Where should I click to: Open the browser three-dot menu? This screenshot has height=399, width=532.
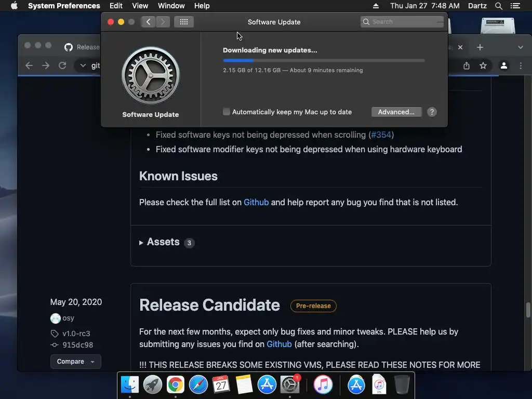click(x=521, y=65)
